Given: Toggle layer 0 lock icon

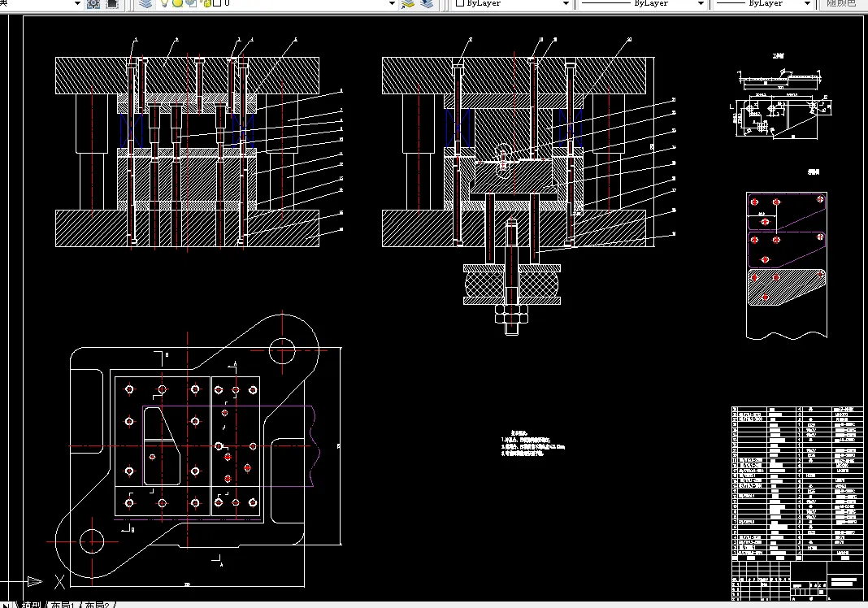Looking at the screenshot, I should 207,3.
